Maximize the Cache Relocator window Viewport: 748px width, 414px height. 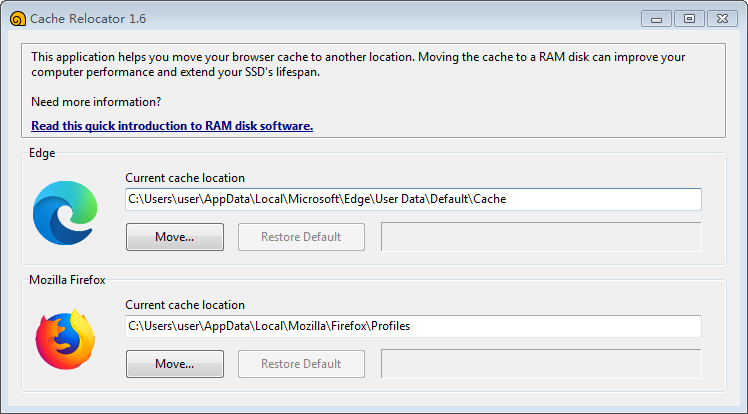click(x=689, y=18)
